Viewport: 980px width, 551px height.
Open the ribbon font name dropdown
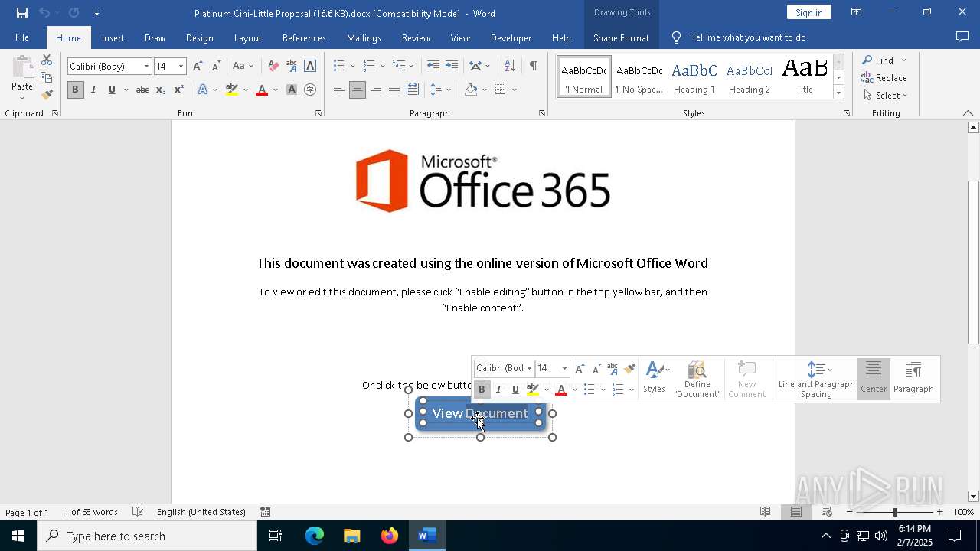click(x=146, y=67)
